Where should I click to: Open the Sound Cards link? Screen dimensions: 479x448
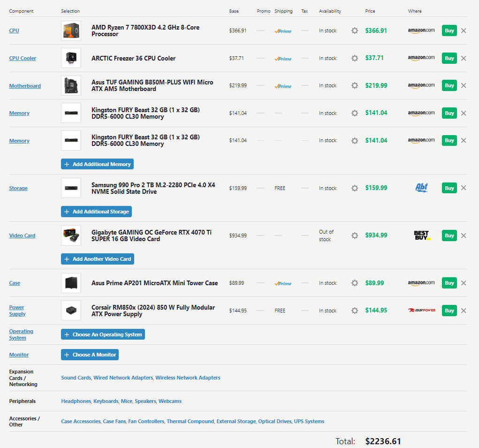(76, 378)
